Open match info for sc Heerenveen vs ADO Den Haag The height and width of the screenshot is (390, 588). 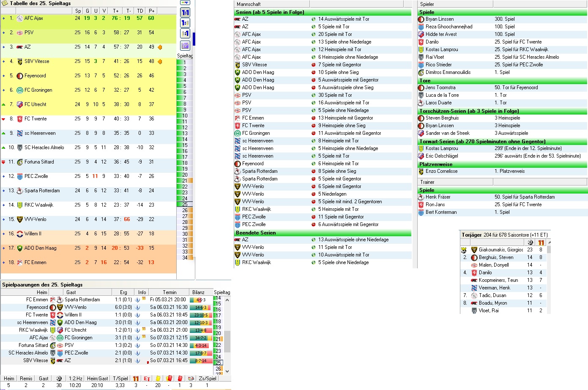[x=137, y=322]
